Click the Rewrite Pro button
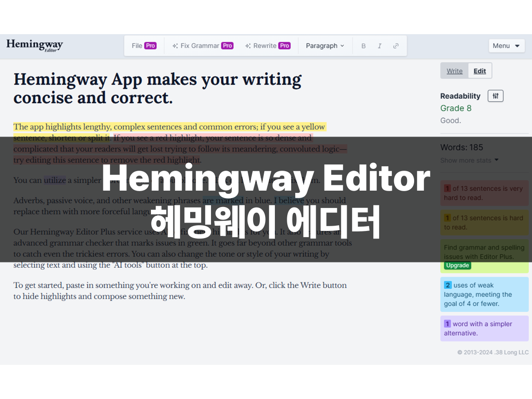532x399 pixels. [268, 46]
